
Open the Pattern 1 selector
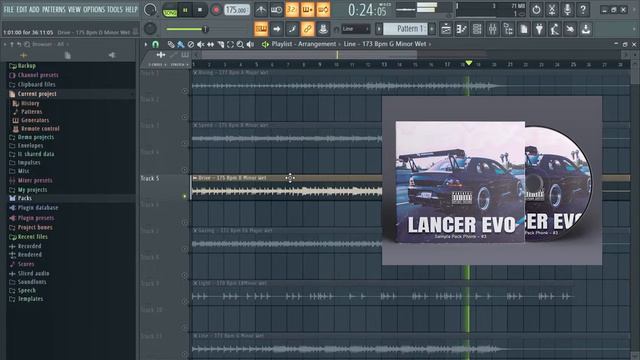[405, 29]
